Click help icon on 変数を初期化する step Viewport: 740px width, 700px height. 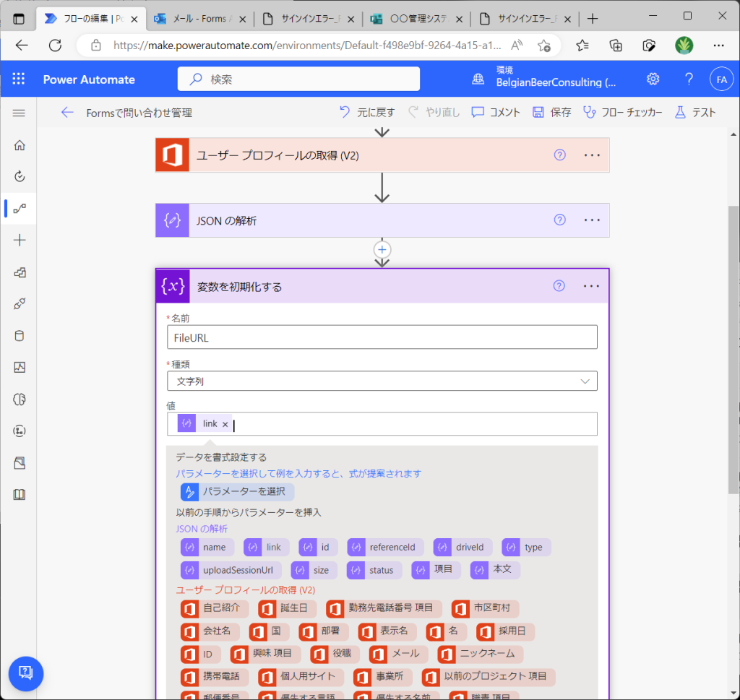pyautogui.click(x=559, y=286)
